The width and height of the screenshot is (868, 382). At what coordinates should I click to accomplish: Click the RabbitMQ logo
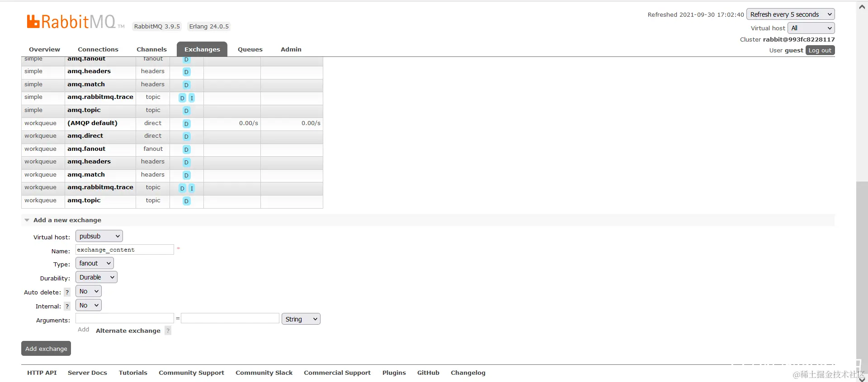(75, 22)
